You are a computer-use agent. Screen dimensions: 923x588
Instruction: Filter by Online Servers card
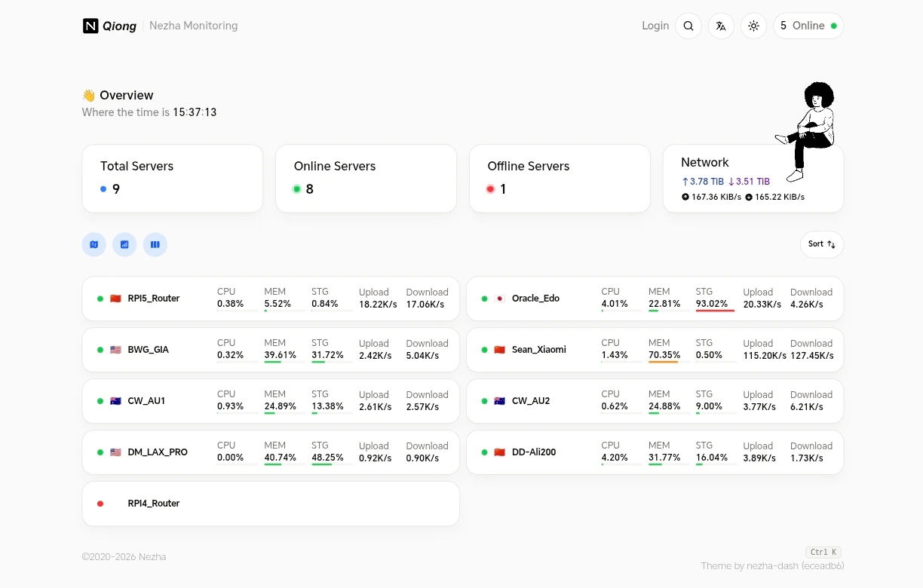366,178
